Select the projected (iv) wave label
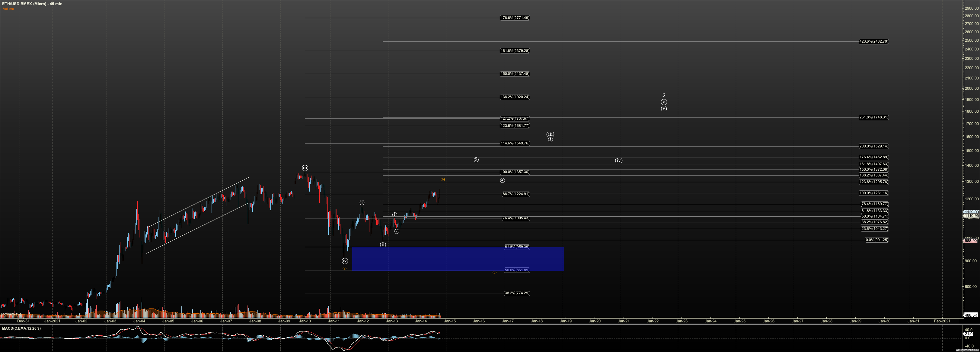 click(x=619, y=160)
